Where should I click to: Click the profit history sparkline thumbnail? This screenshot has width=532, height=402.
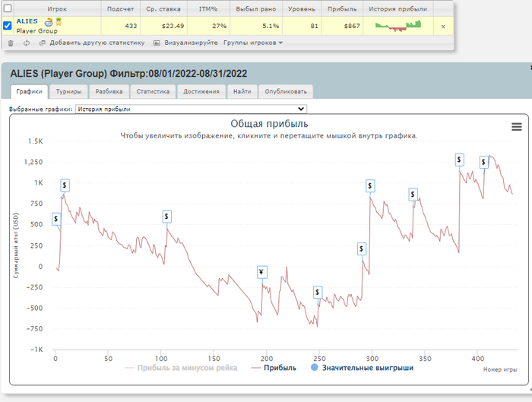click(398, 26)
